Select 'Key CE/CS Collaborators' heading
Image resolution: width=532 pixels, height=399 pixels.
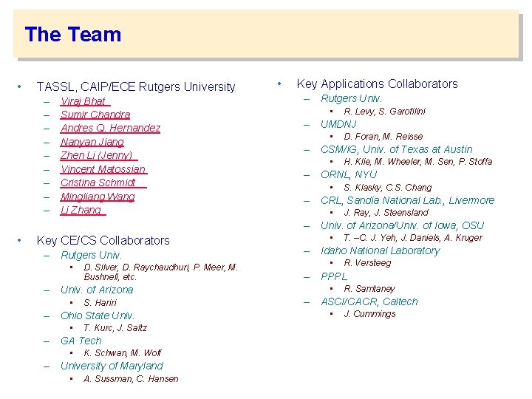[x=103, y=241]
